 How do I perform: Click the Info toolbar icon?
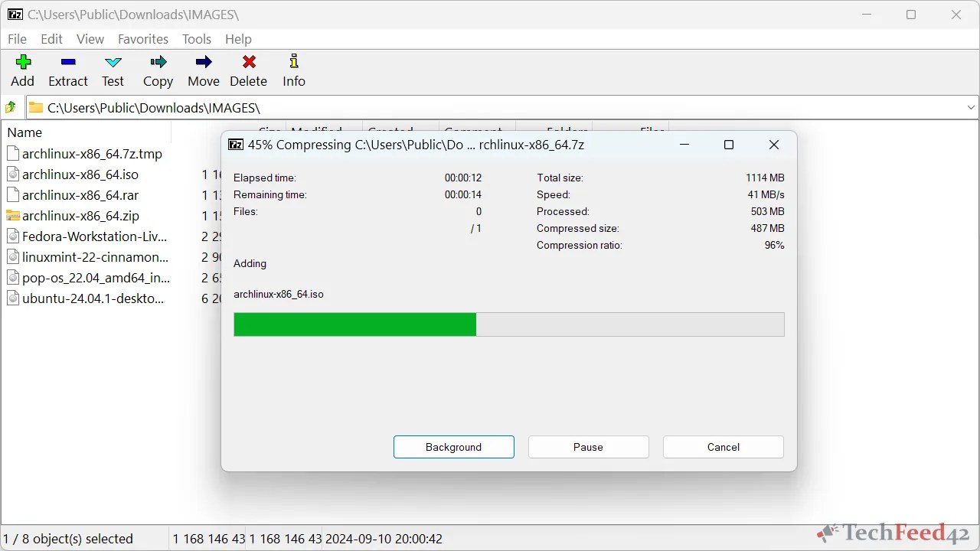click(294, 62)
